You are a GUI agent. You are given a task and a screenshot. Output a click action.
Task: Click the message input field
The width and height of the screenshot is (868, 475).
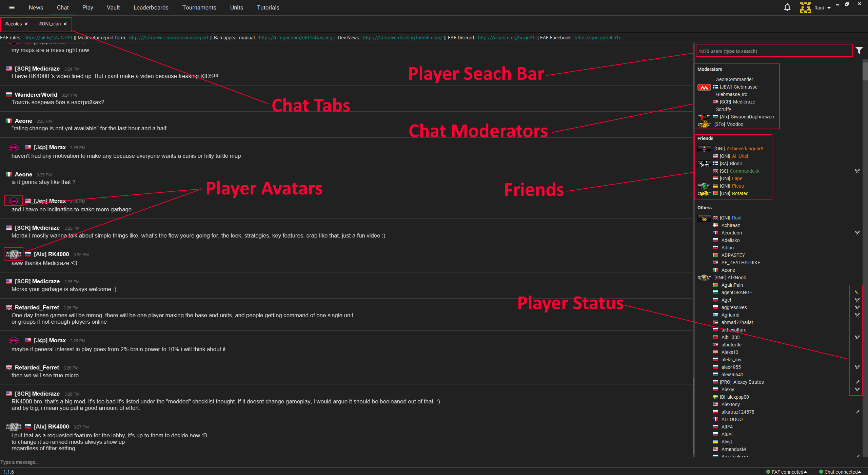click(x=347, y=462)
